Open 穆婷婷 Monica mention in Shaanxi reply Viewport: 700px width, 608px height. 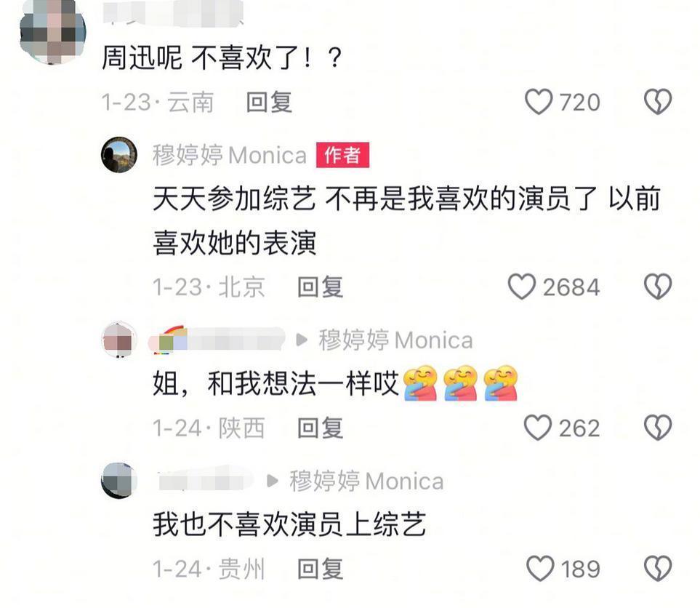(x=395, y=340)
